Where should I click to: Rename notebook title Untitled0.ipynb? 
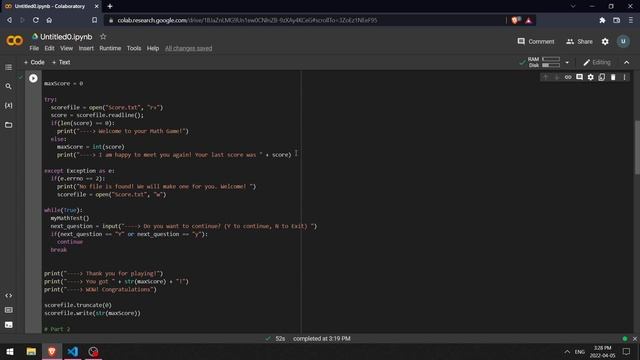coord(66,37)
